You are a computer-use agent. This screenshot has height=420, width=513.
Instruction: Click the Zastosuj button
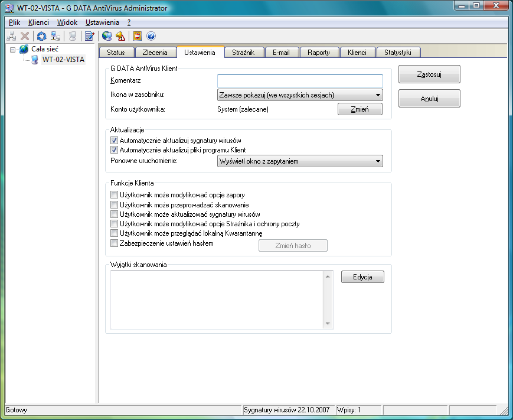pyautogui.click(x=429, y=74)
